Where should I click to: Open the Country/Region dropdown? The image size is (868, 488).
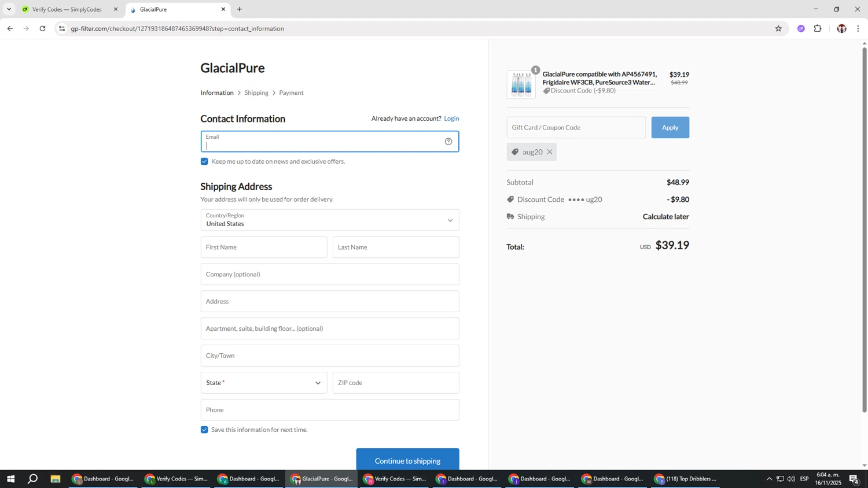tap(330, 220)
